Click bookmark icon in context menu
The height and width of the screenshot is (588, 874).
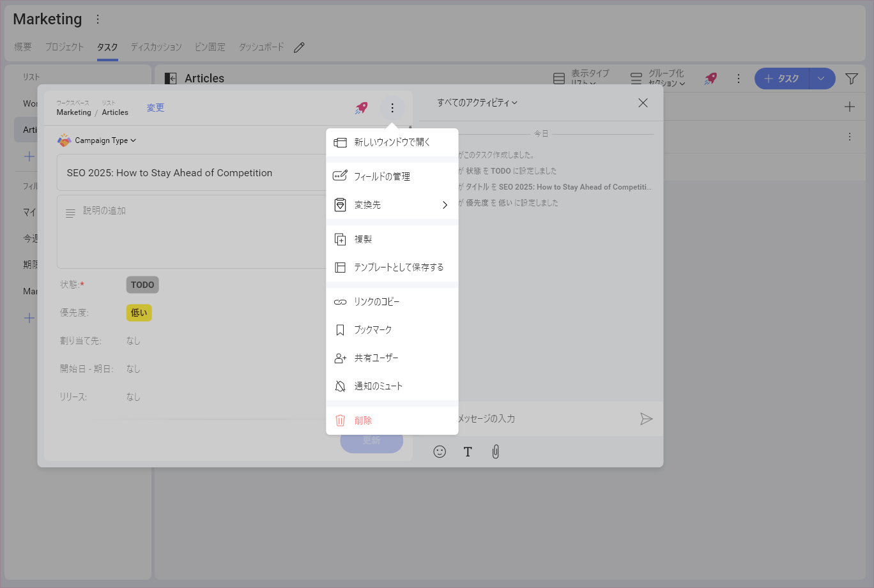pyautogui.click(x=341, y=330)
